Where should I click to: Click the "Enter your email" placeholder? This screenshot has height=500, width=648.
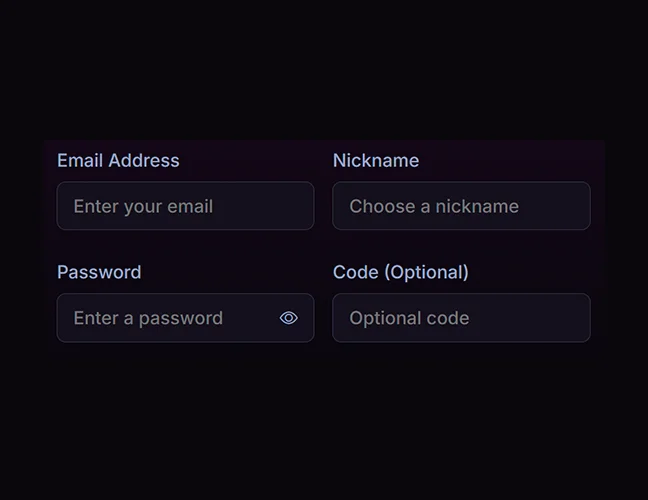[x=143, y=207]
